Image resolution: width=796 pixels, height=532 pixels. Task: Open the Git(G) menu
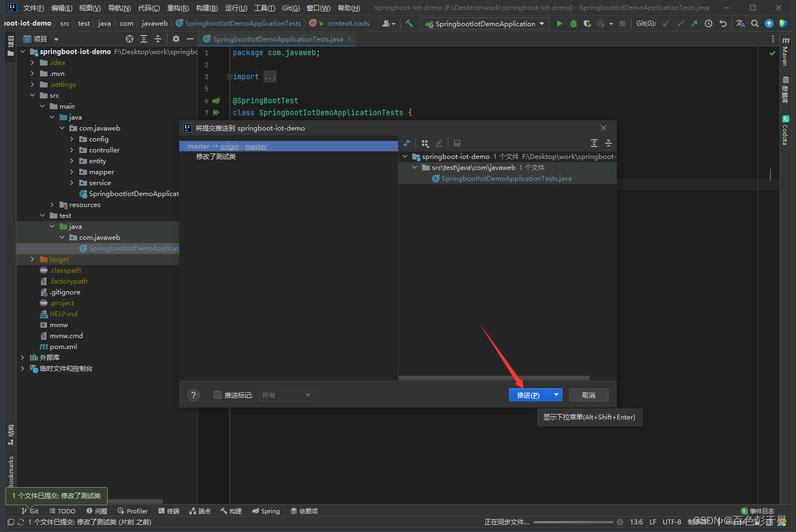(291, 8)
